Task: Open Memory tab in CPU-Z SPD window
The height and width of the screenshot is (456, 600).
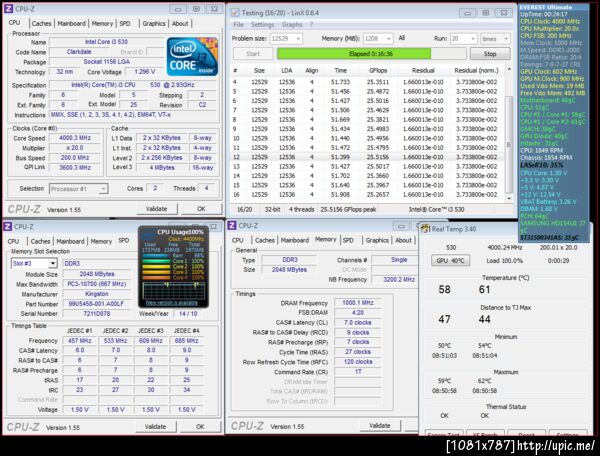Action: (x=101, y=241)
